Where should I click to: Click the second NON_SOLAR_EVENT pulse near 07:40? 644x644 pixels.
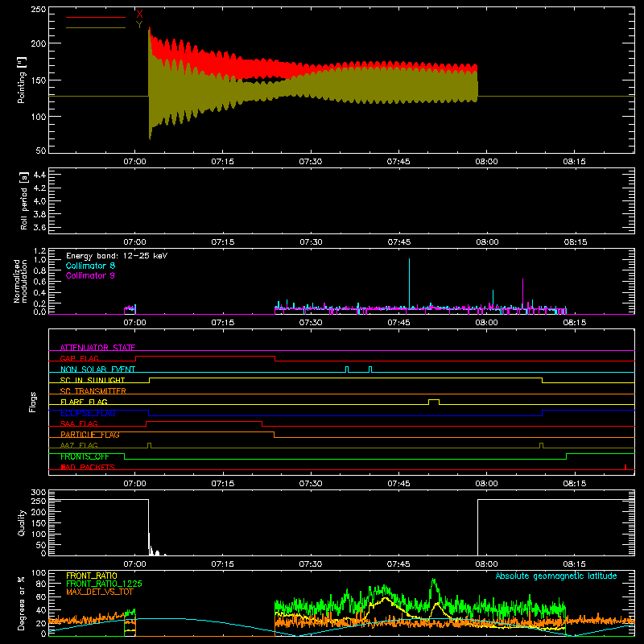click(x=370, y=369)
